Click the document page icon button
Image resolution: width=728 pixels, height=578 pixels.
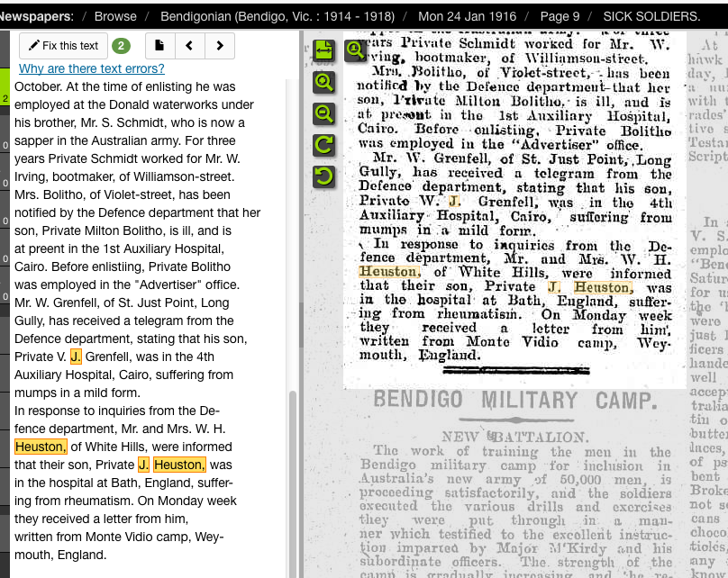159,45
